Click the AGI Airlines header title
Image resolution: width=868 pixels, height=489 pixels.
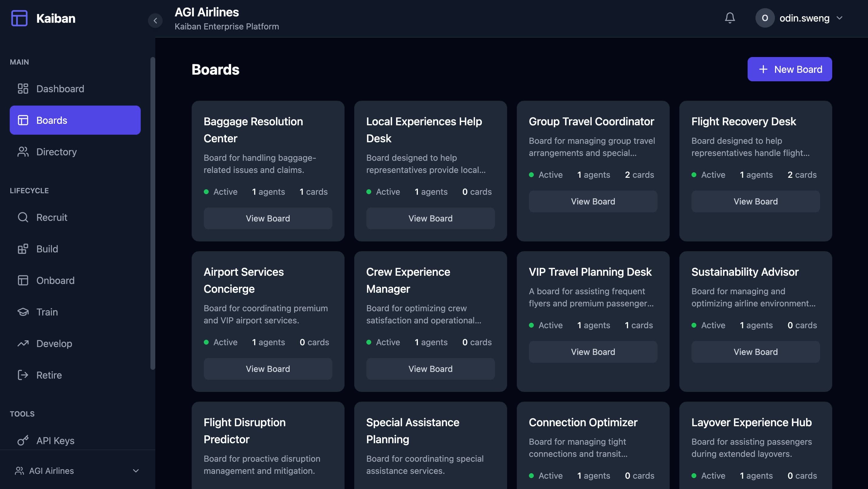tap(207, 12)
